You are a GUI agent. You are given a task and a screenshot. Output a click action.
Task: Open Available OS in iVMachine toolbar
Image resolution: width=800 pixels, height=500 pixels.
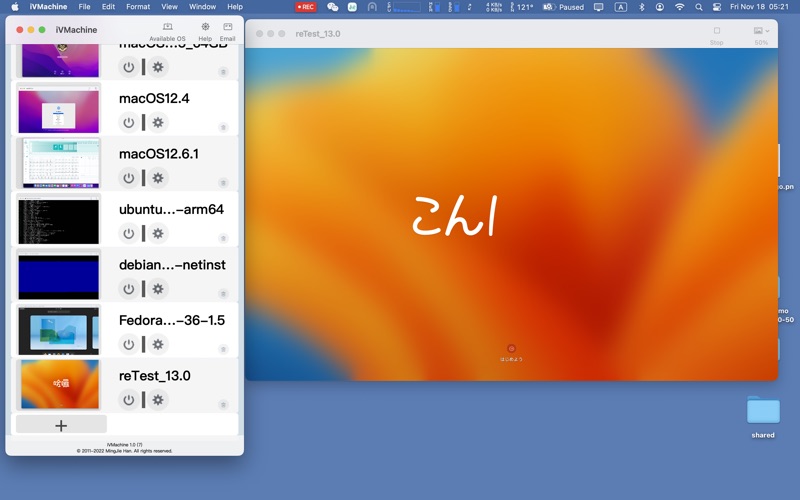point(167,32)
